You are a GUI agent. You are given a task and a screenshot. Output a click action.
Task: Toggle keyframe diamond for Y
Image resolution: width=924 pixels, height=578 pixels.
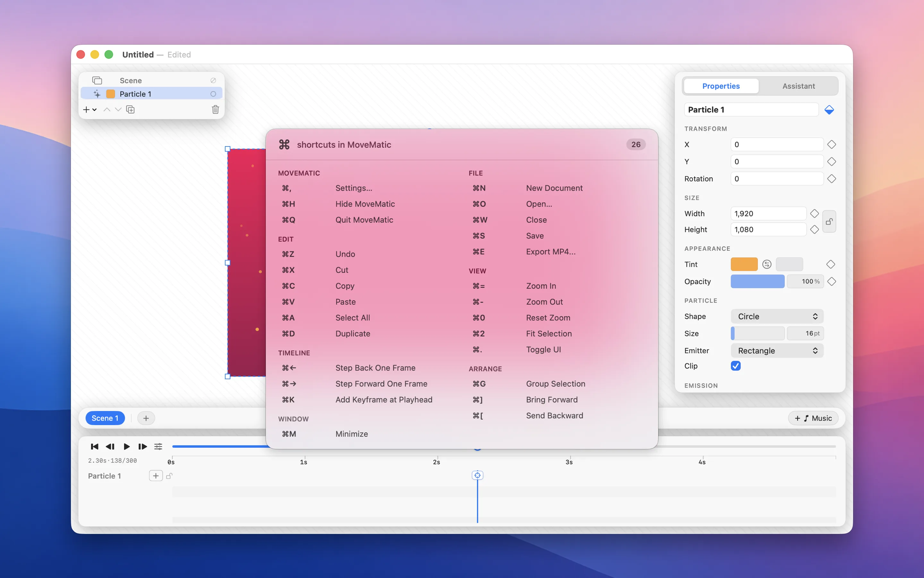(x=831, y=162)
